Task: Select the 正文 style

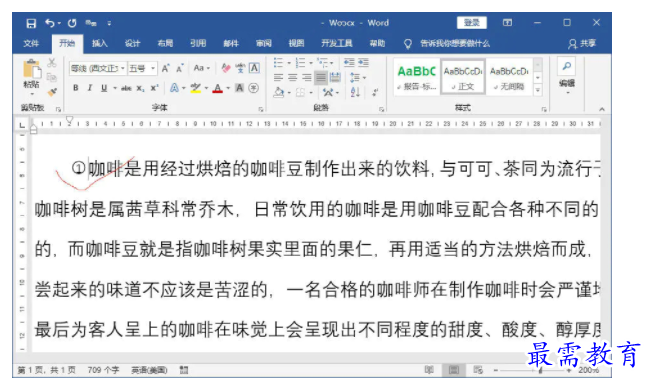Action: [x=463, y=77]
